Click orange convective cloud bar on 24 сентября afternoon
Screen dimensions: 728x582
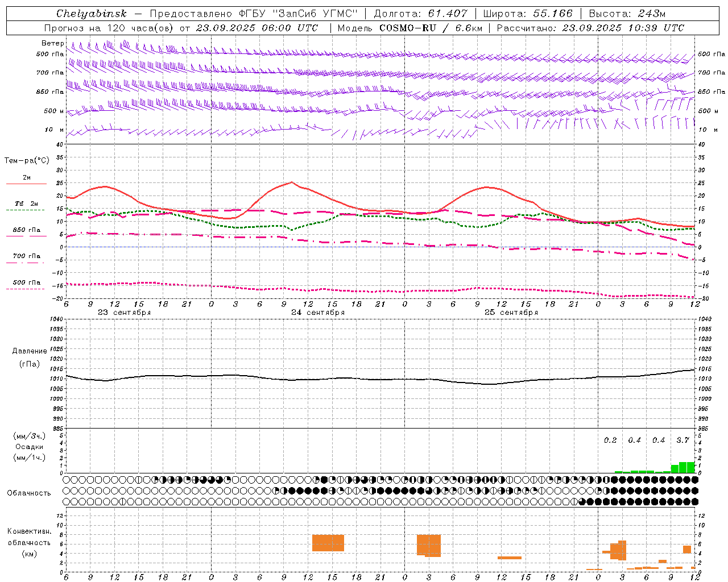pyautogui.click(x=328, y=543)
